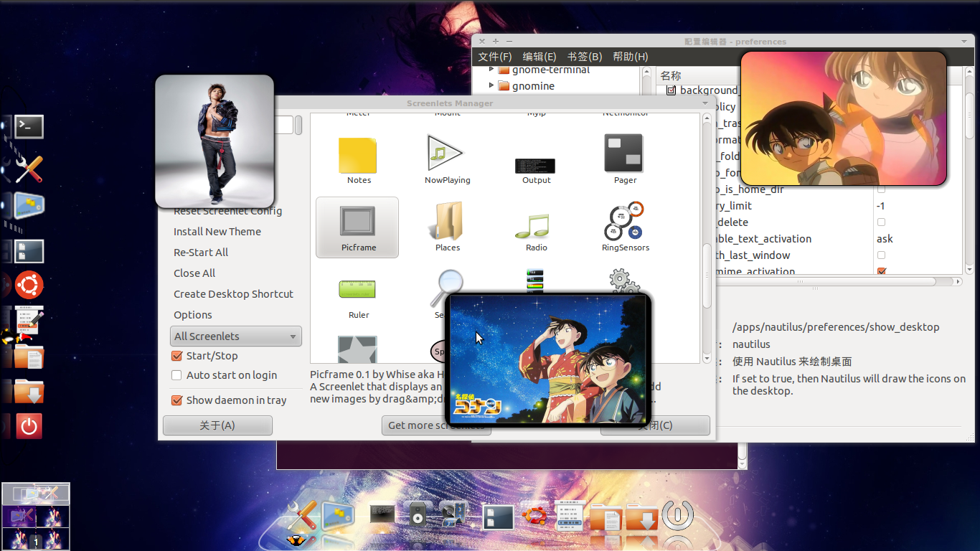Select the ask value cell
The image size is (980, 551).
[x=885, y=239]
